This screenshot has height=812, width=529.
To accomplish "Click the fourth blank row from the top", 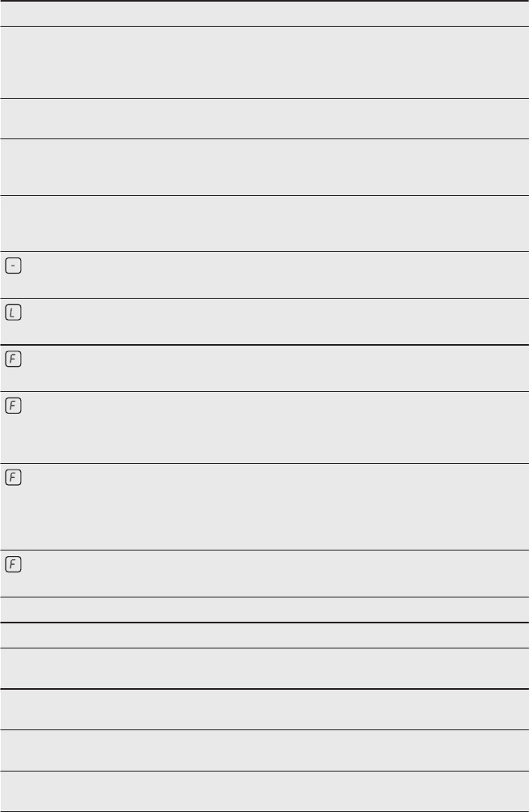I will point(264,167).
